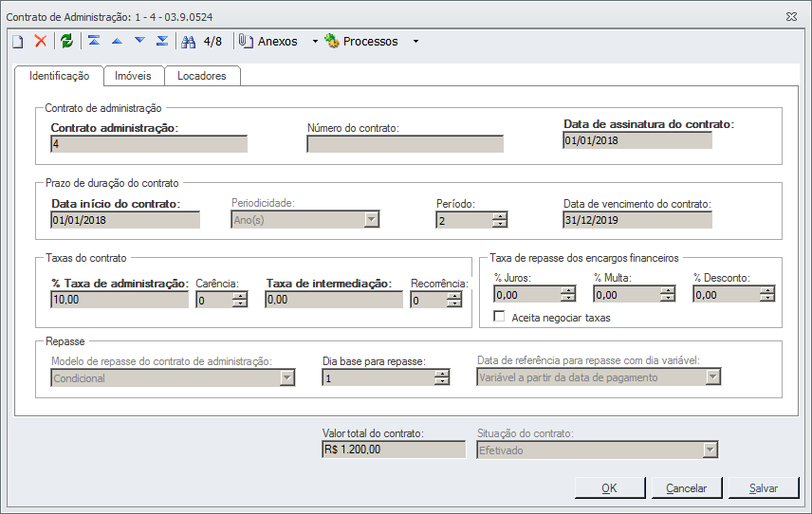Increase the % Multa spinner
Image resolution: width=812 pixels, height=514 pixels.
(x=668, y=290)
